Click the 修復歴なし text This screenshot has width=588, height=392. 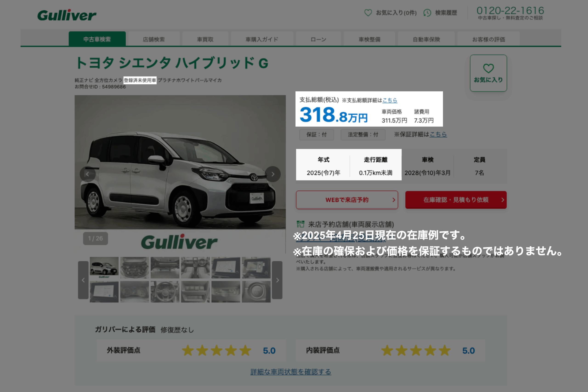[x=177, y=330]
